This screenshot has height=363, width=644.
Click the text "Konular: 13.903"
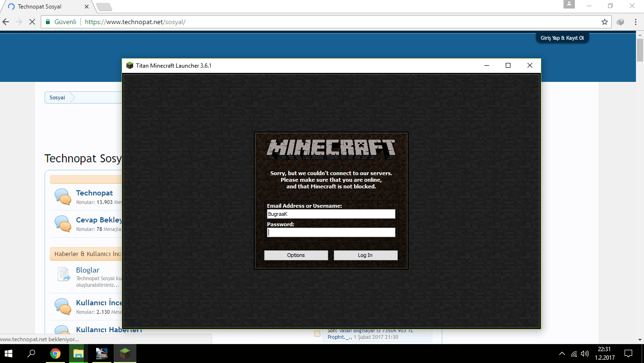tap(94, 202)
